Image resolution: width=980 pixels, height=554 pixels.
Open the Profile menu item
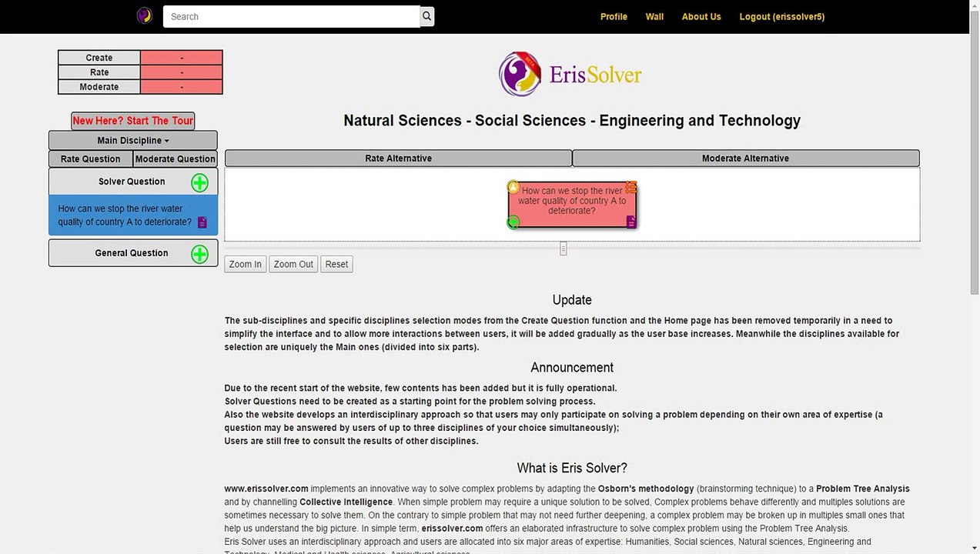(x=614, y=17)
